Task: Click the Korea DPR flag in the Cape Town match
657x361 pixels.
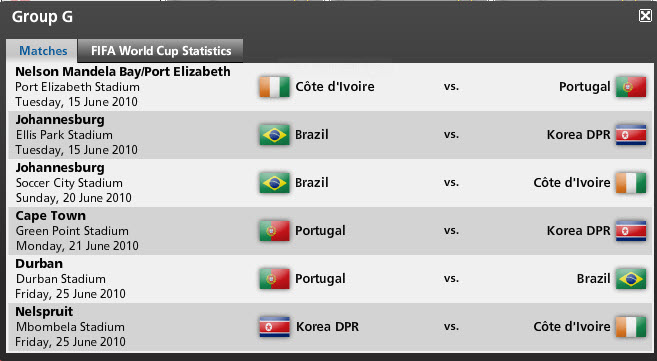Action: [631, 231]
